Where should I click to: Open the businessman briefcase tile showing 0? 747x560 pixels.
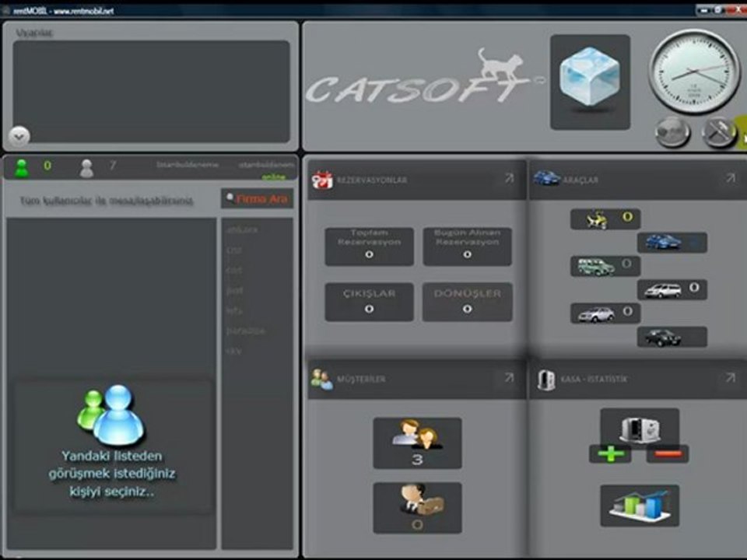tap(417, 508)
